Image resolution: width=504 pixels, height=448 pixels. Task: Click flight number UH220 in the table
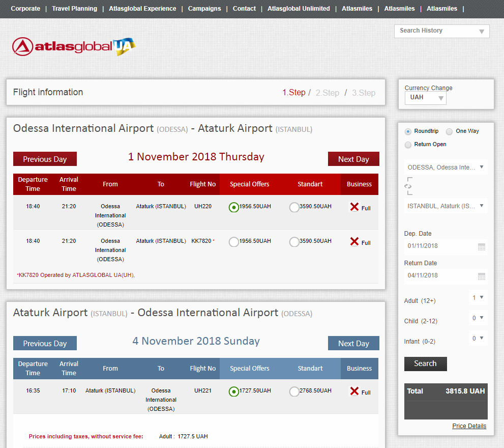pyautogui.click(x=203, y=206)
